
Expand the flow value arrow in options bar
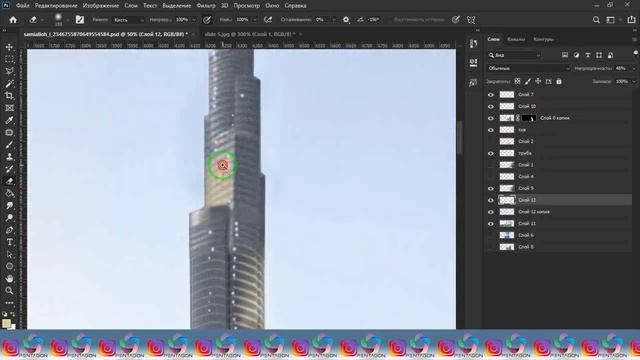click(x=255, y=20)
